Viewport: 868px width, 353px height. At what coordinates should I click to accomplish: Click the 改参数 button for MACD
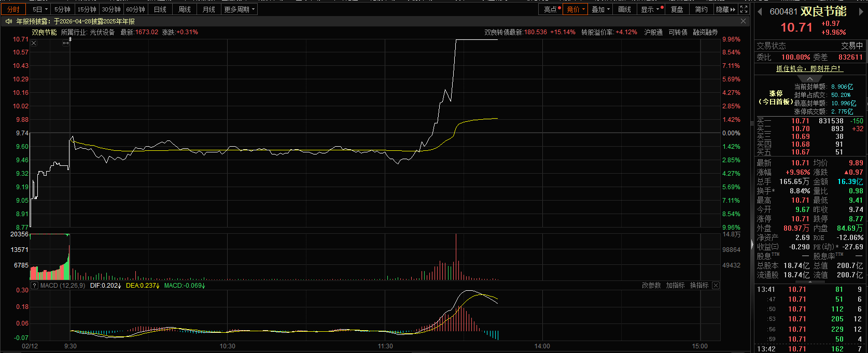click(x=651, y=286)
